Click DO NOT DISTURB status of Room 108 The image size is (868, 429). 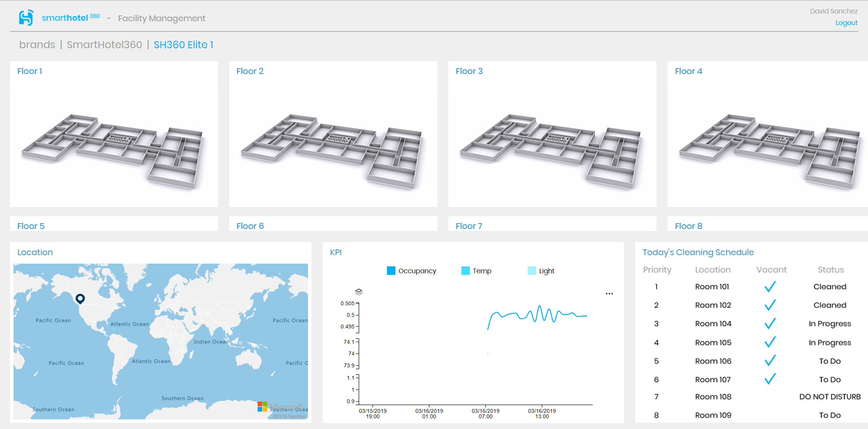[830, 397]
